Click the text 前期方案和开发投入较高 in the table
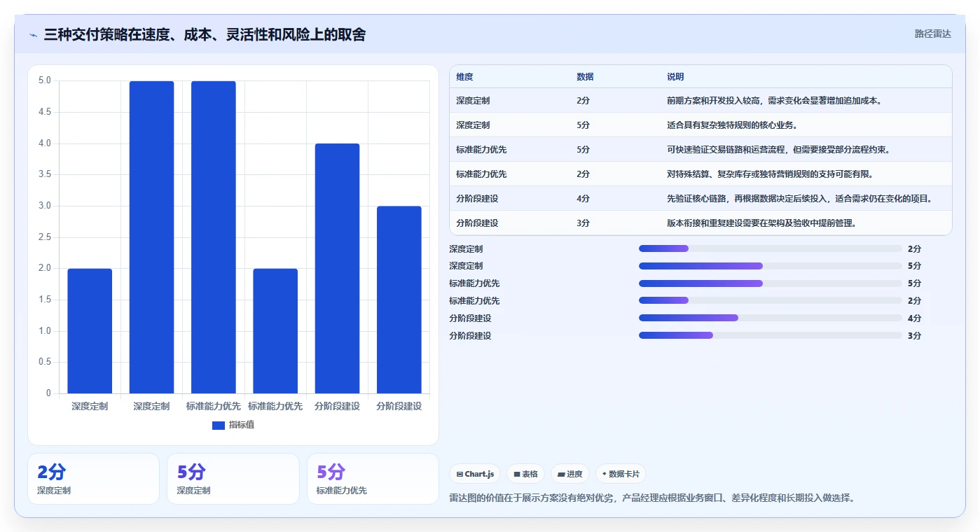This screenshot has width=980, height=532. coord(712,101)
